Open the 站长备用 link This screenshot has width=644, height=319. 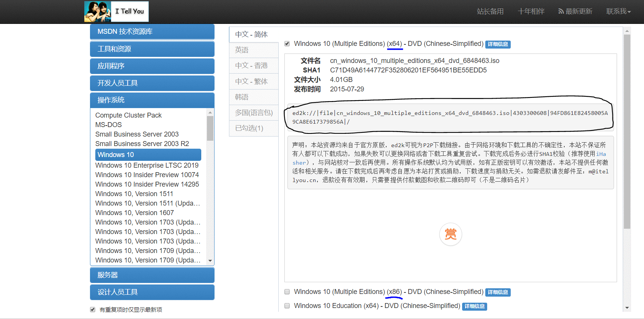click(x=490, y=11)
